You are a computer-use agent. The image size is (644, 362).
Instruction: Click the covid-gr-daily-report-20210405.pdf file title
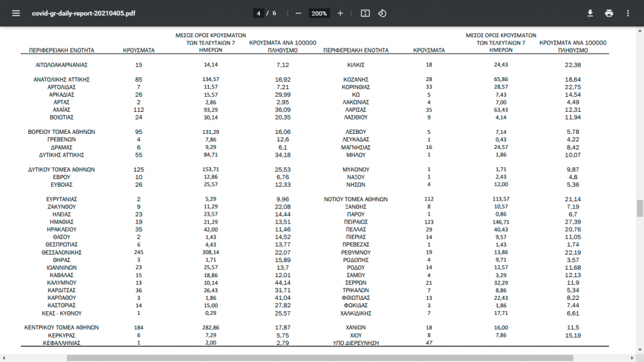pos(84,13)
